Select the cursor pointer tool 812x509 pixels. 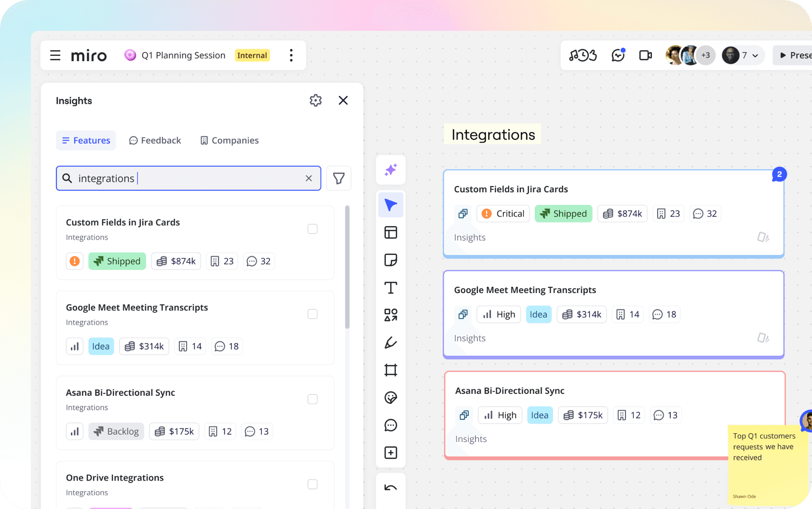point(391,205)
